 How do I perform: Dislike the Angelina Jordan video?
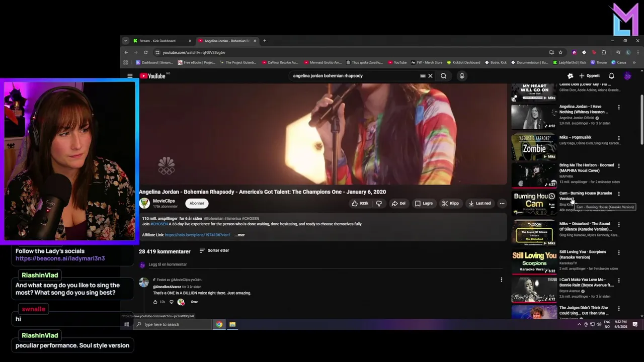click(x=379, y=203)
